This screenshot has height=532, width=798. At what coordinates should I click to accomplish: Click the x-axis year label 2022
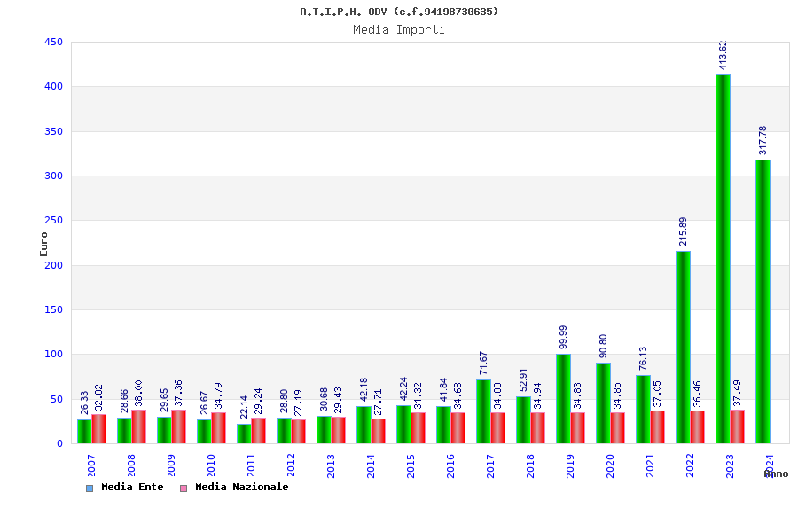click(690, 465)
